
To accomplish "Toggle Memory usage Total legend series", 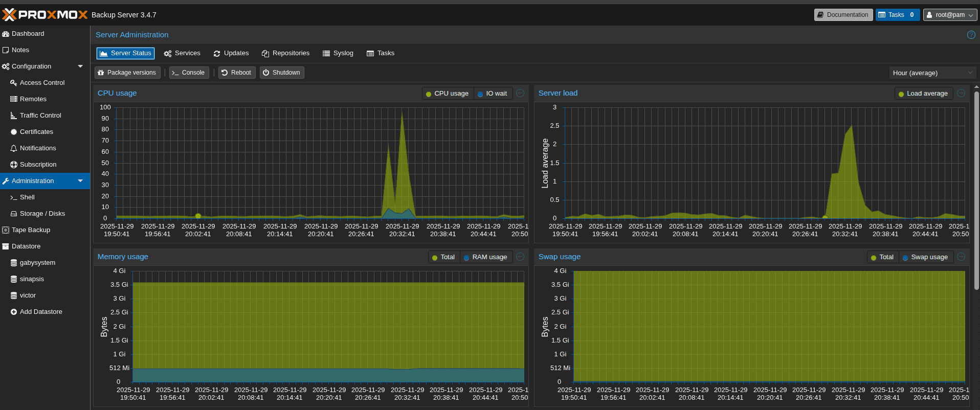I will coord(443,257).
